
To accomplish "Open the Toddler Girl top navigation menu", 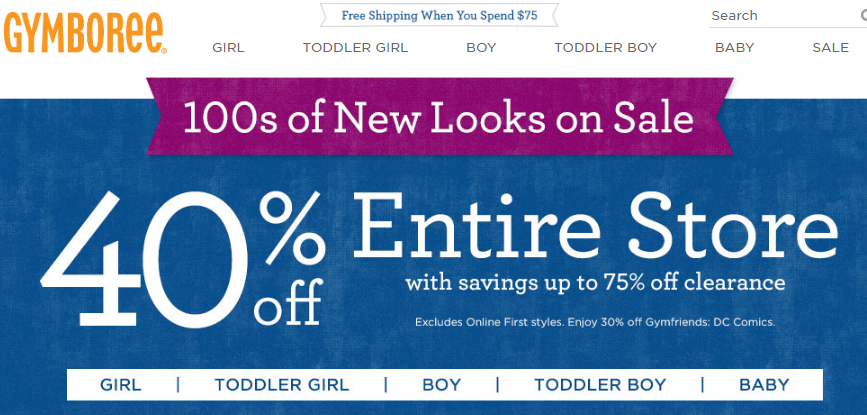I will coord(355,48).
